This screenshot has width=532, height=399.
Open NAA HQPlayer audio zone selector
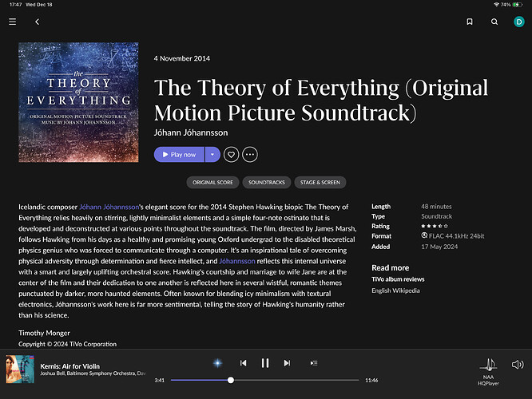488,372
